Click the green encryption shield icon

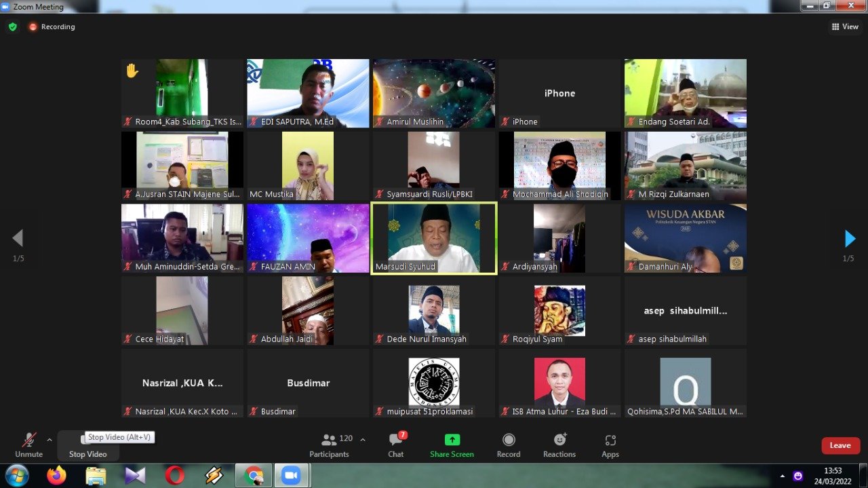click(x=12, y=27)
